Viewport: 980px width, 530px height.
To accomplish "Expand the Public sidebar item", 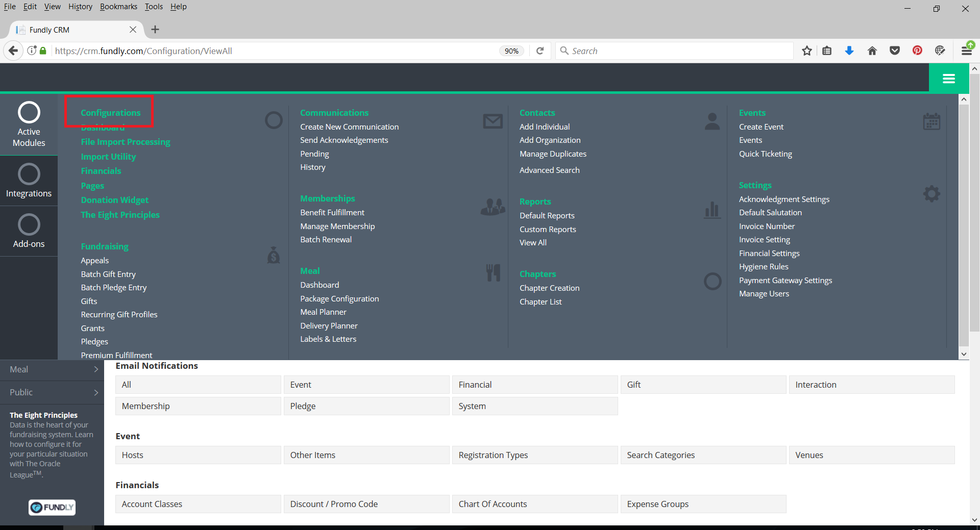I will coord(52,392).
